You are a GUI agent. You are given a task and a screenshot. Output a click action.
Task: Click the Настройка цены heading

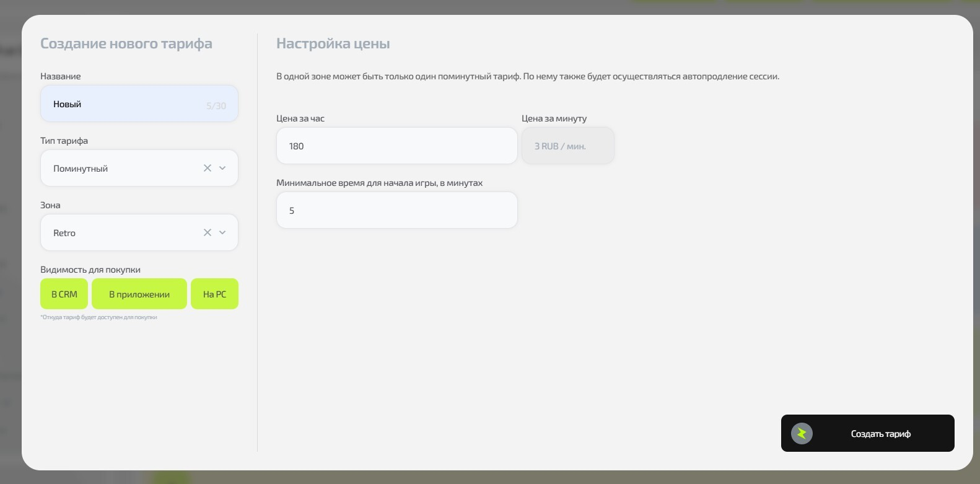[x=333, y=43]
